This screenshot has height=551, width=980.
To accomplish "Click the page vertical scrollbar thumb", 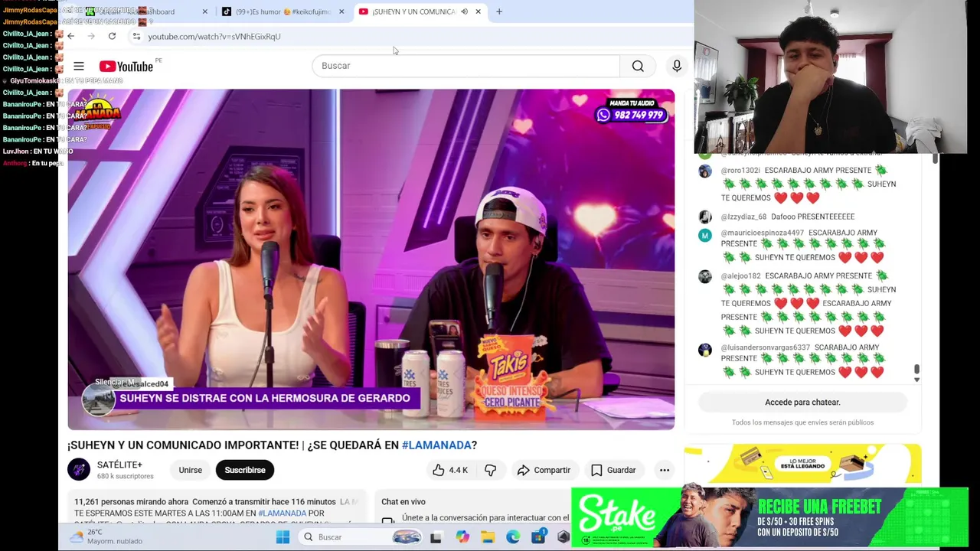I will (935, 158).
